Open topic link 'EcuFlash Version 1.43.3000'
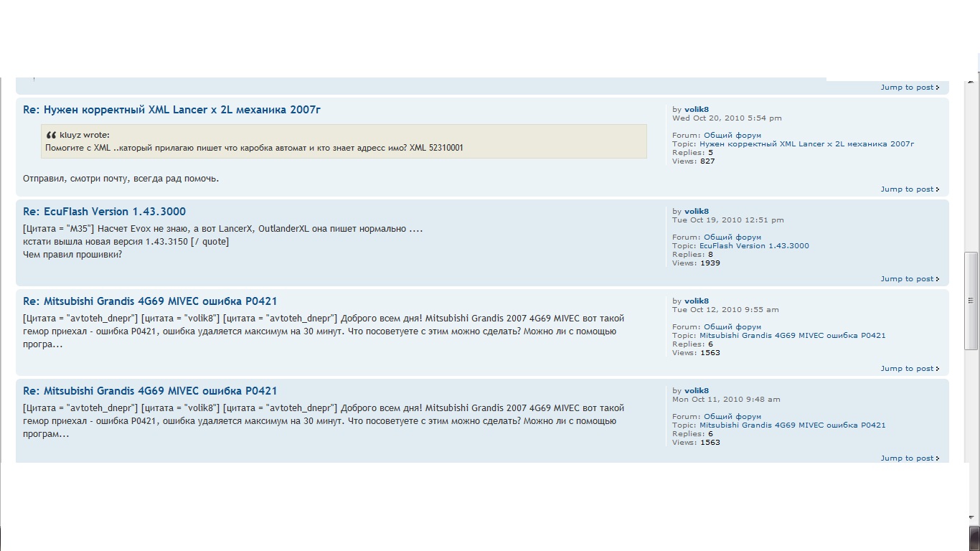The height and width of the screenshot is (551, 980). click(x=754, y=246)
